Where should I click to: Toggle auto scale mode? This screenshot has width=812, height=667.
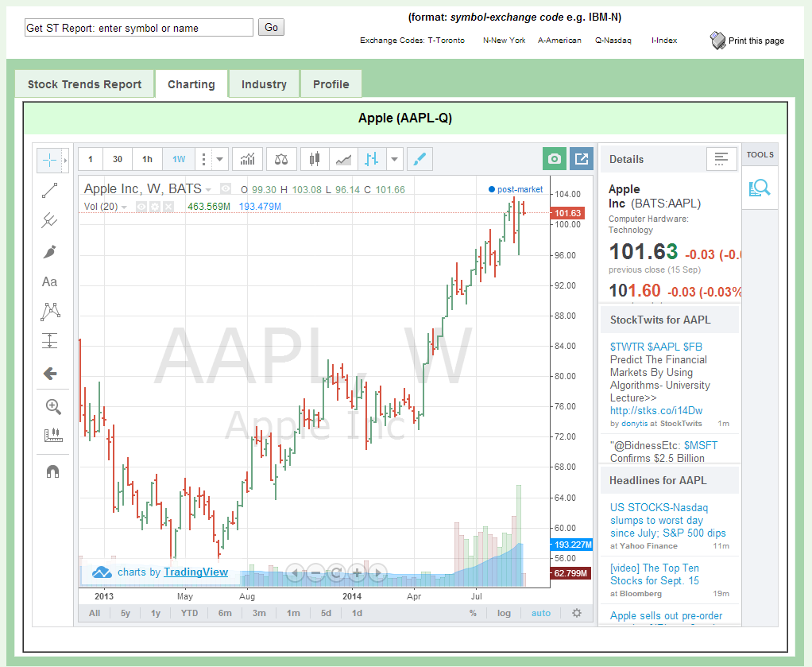(x=541, y=613)
